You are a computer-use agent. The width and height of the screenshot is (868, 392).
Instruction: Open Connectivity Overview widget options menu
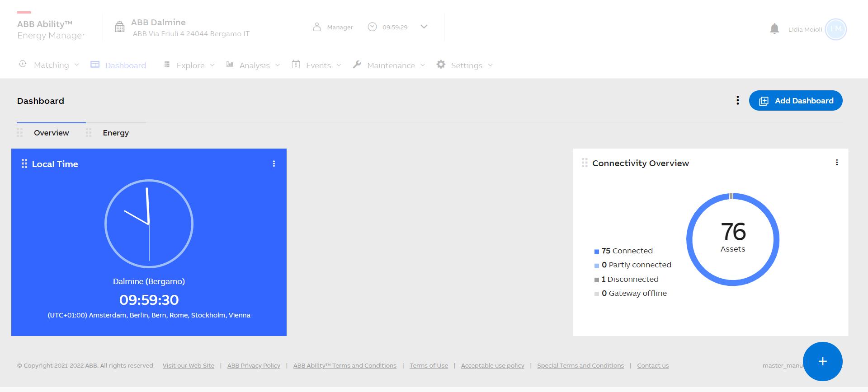coord(837,162)
